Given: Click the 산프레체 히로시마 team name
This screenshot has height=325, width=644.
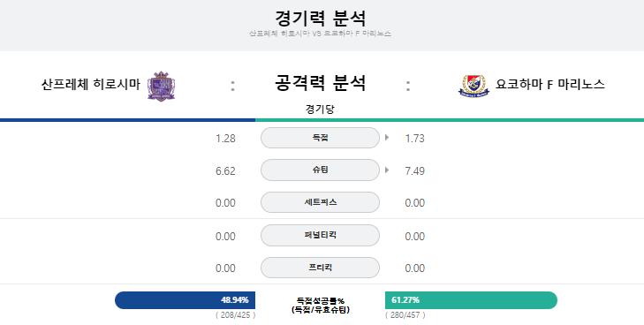Looking at the screenshot, I should [x=91, y=85].
